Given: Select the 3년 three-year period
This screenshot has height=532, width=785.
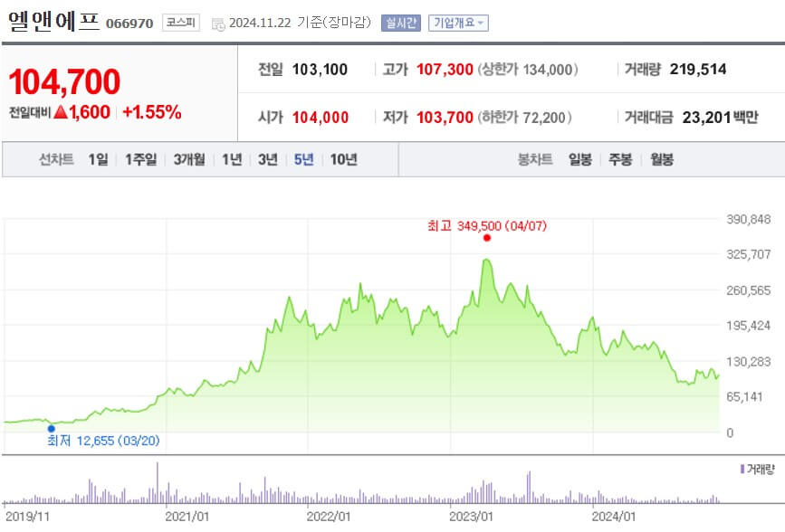Looking at the screenshot, I should pos(266,159).
